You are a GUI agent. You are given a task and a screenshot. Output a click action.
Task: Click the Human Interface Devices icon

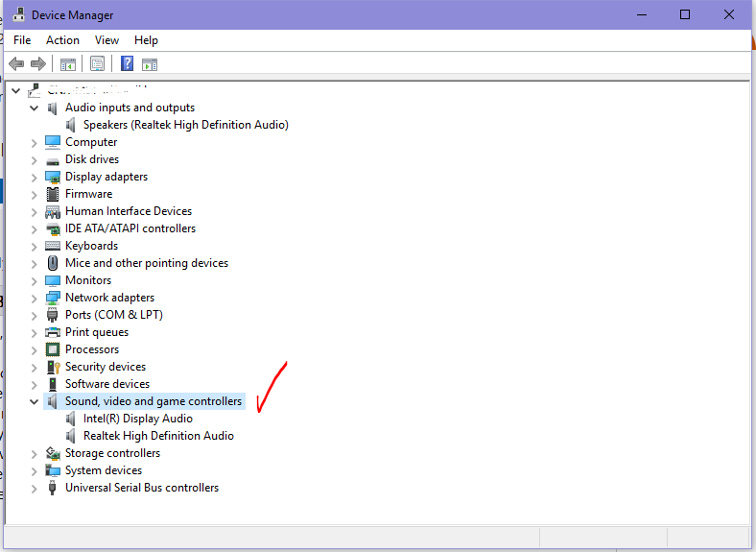(53, 211)
